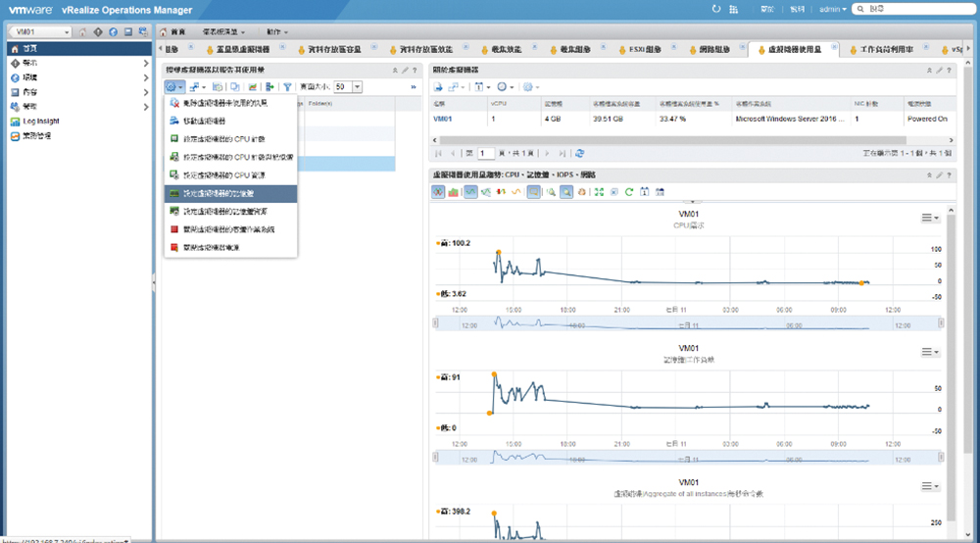The width and height of the screenshot is (980, 543).
Task: Open the clock time range dropdown in About VM toolbar
Action: pos(505,87)
